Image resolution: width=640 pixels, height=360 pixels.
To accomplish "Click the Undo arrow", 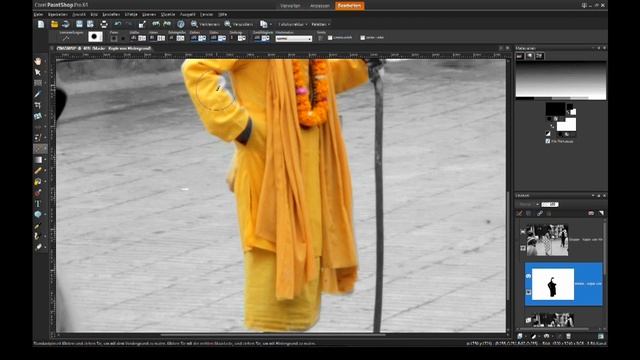I will coord(118,24).
